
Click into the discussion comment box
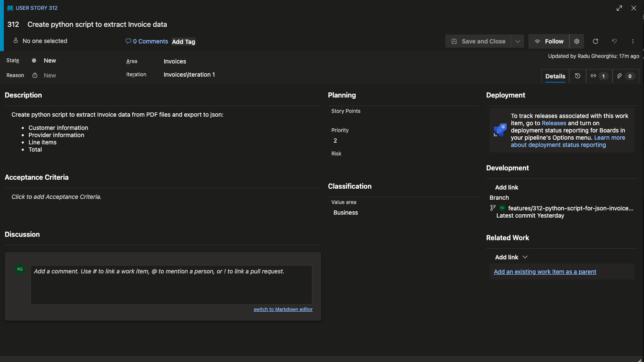(x=171, y=284)
